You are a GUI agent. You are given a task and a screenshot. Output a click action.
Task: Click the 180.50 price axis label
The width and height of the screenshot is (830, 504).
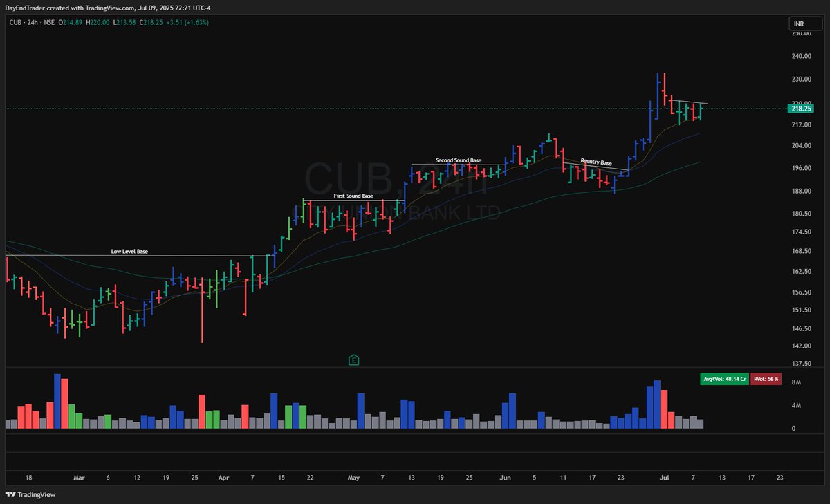801,214
